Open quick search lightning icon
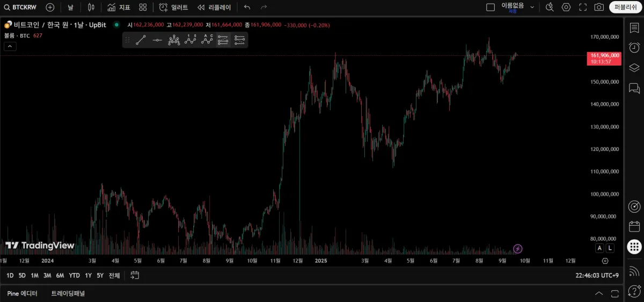644x302 pixels. [550, 8]
